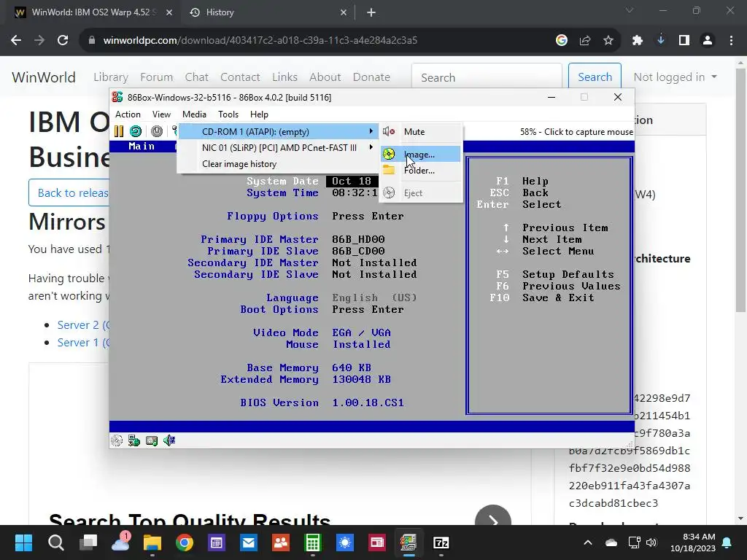Select Clear image history menu entry

click(x=278, y=164)
